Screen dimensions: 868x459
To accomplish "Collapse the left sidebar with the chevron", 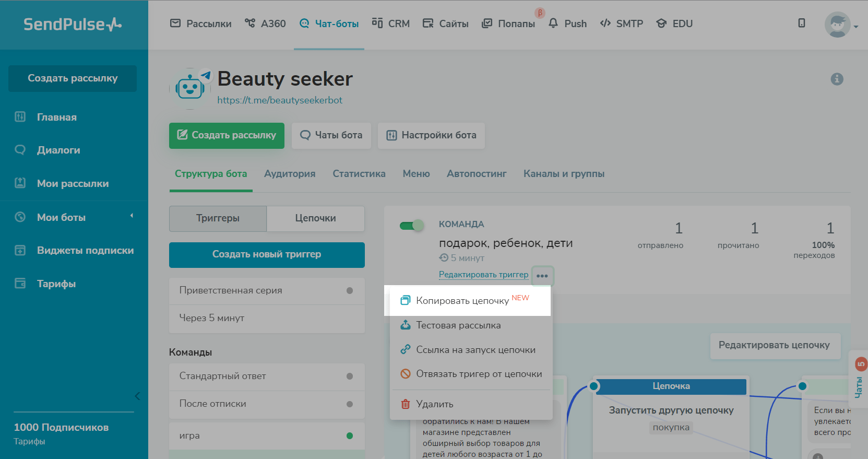I will pos(137,396).
